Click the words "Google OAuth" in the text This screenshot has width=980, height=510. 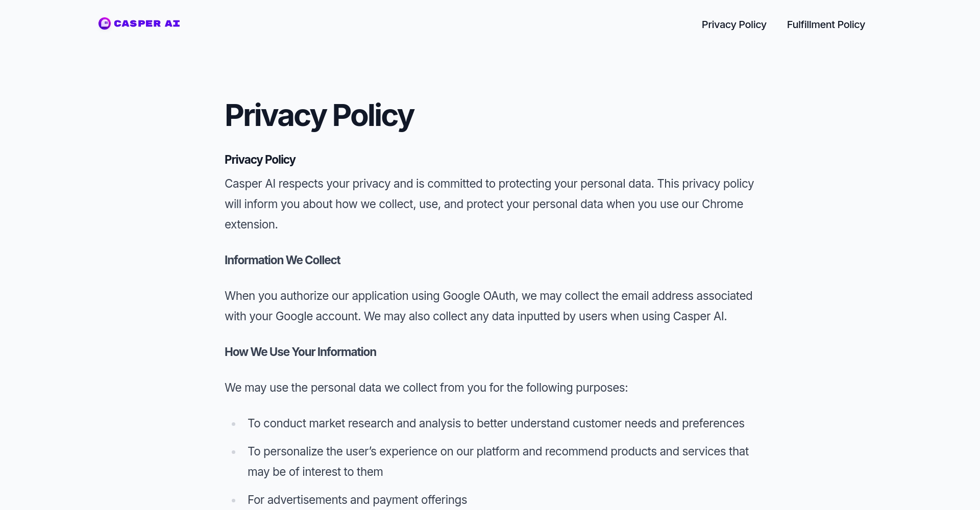click(480, 296)
